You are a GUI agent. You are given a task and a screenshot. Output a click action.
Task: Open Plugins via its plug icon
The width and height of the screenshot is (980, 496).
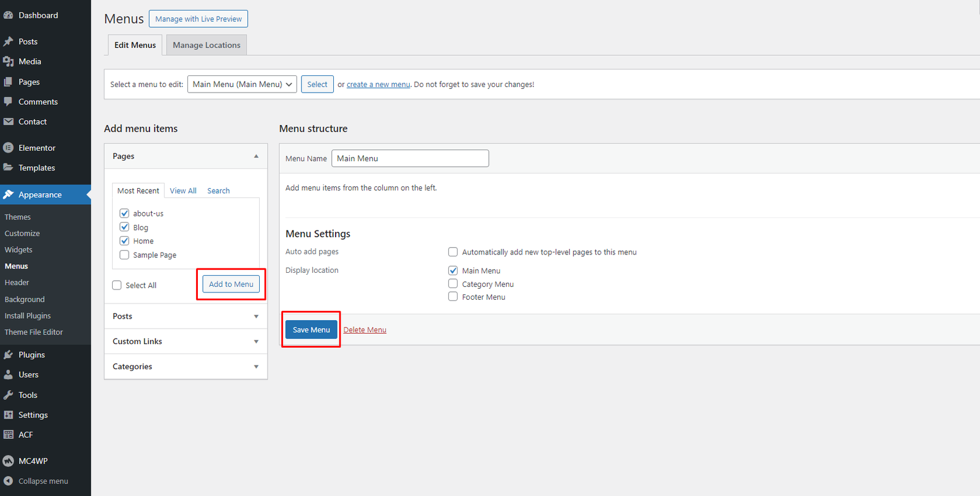pos(9,355)
